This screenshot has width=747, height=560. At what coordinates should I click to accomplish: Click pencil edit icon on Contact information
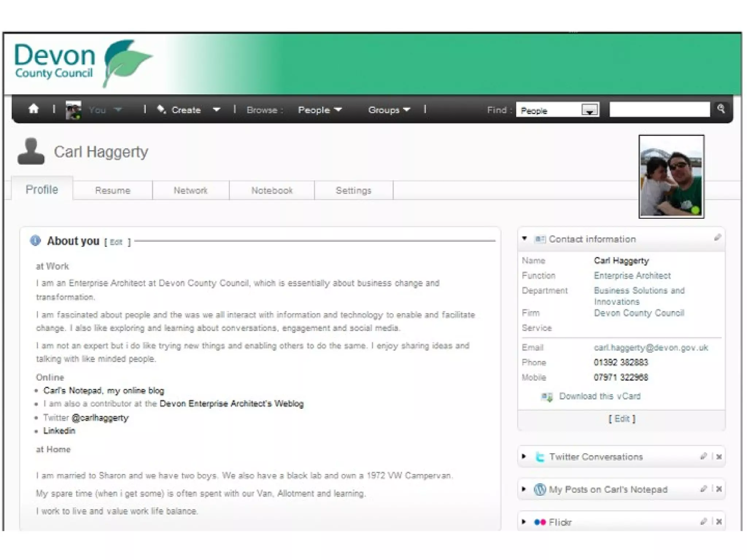click(x=717, y=238)
